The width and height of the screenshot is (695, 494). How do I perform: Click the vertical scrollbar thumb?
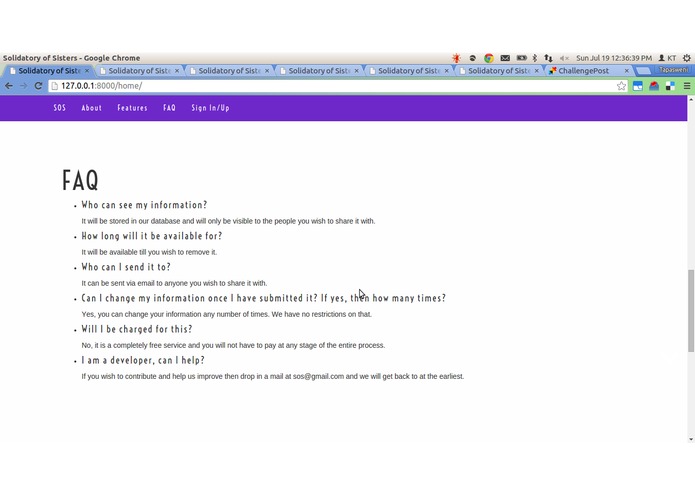point(691,311)
